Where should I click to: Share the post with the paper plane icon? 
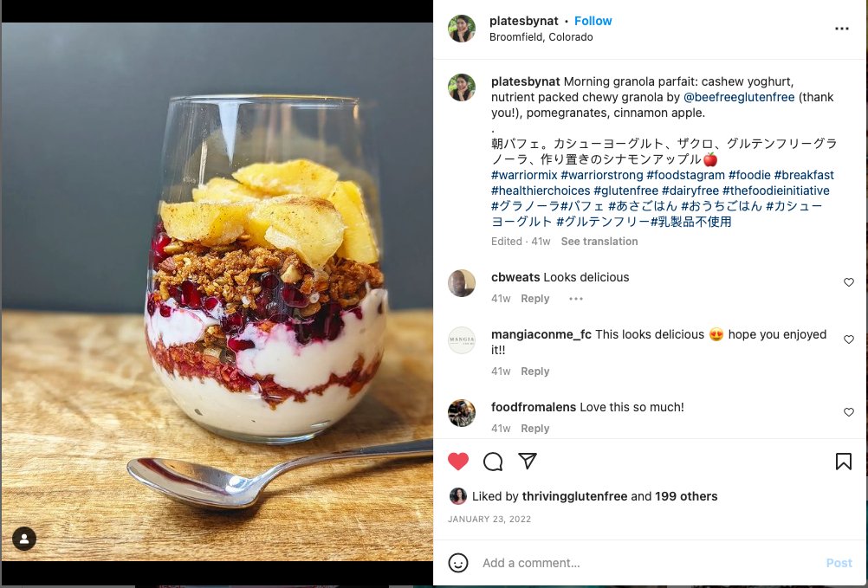pyautogui.click(x=528, y=461)
